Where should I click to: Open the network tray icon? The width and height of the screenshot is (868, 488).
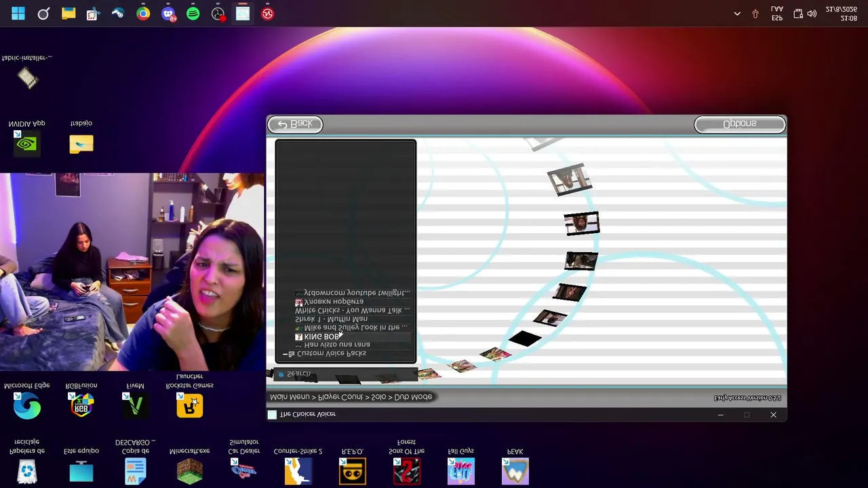point(798,14)
